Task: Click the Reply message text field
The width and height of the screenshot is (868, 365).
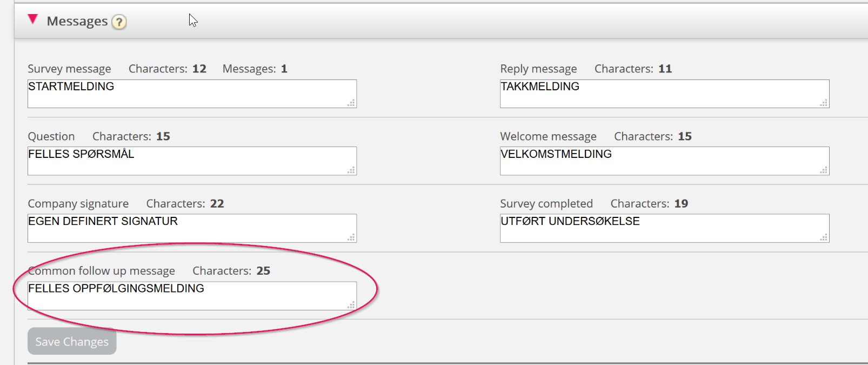Action: coord(664,94)
